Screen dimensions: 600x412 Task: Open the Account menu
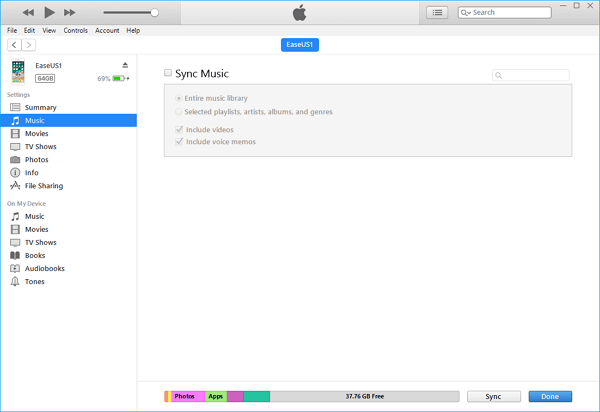107,31
